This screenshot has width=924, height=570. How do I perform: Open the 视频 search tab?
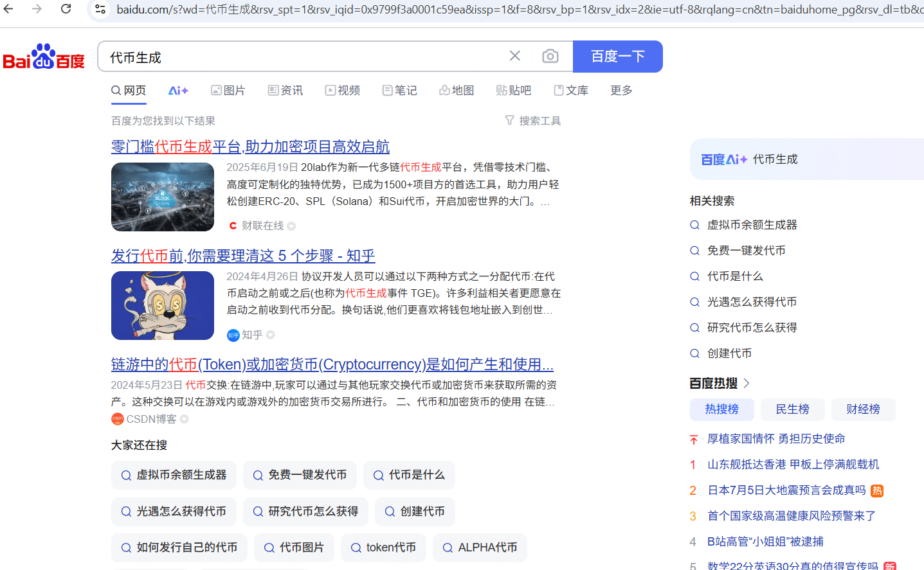(x=343, y=91)
